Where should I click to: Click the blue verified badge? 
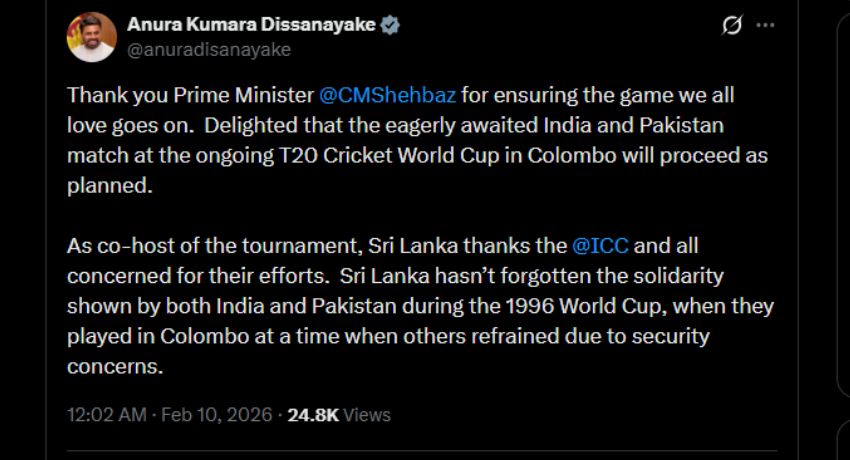(x=390, y=25)
